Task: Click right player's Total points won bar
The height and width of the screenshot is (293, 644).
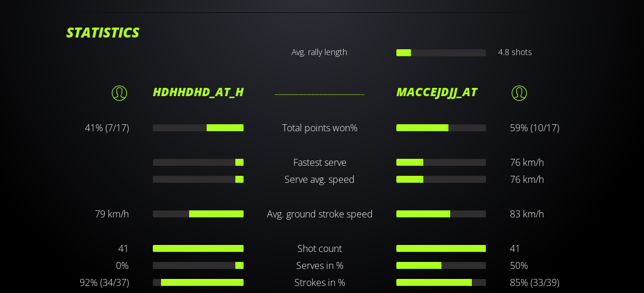Action: [x=441, y=128]
